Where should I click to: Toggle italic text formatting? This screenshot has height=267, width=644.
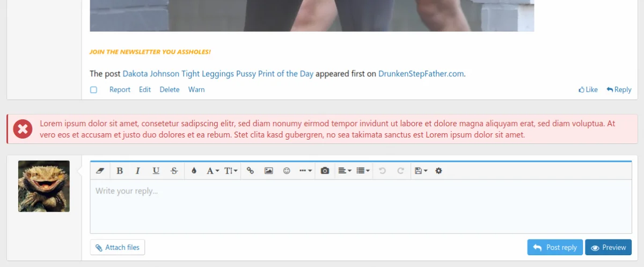137,171
